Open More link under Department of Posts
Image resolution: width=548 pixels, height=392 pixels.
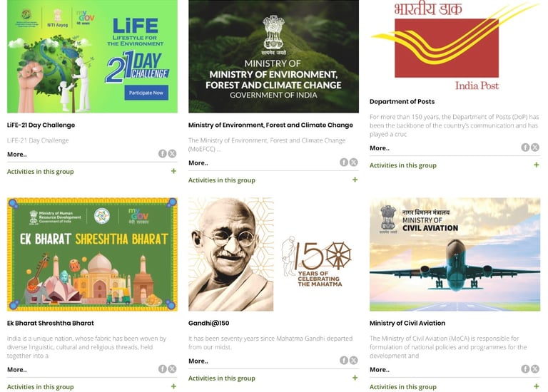coord(380,148)
